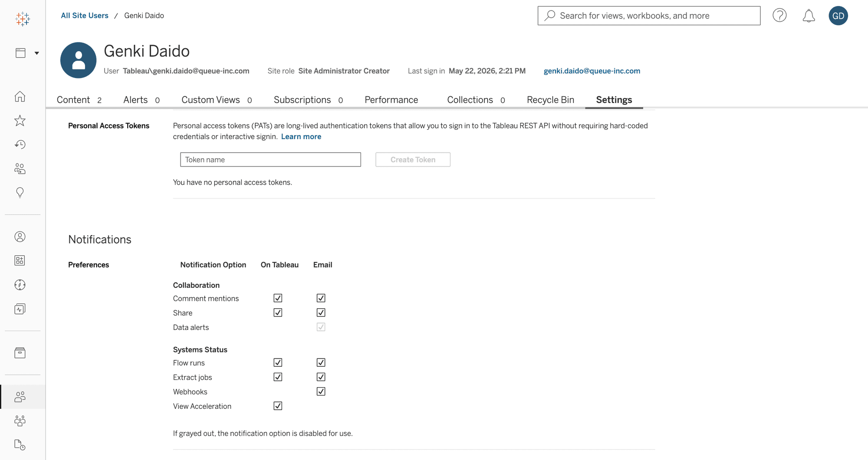This screenshot has height=460, width=868.
Task: Open Shared with Me icon
Action: pos(20,168)
